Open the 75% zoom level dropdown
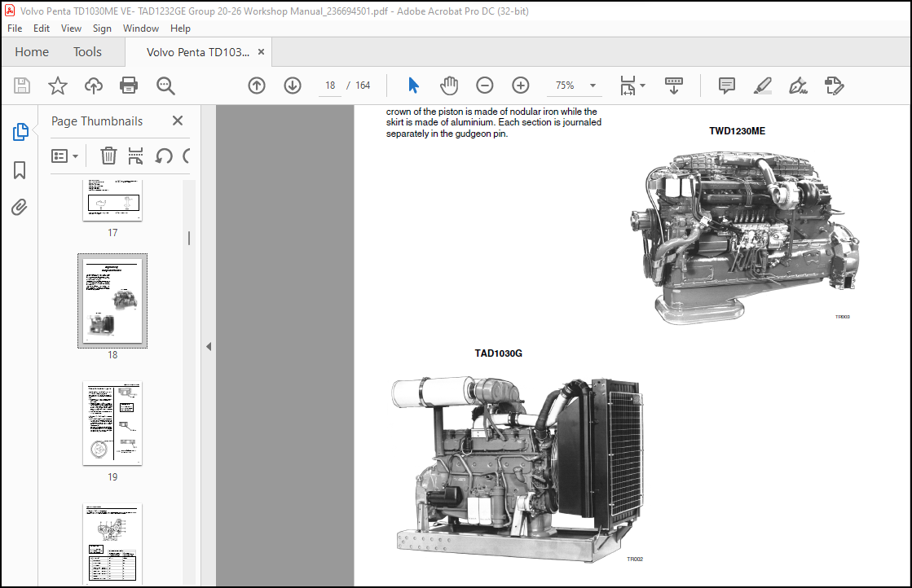Viewport: 912px width, 588px height. click(593, 86)
